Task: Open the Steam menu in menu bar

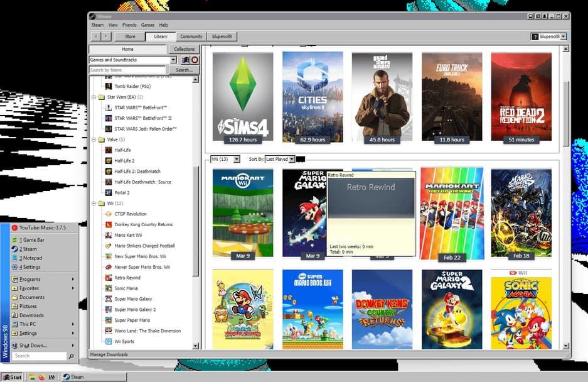Action: (x=97, y=25)
